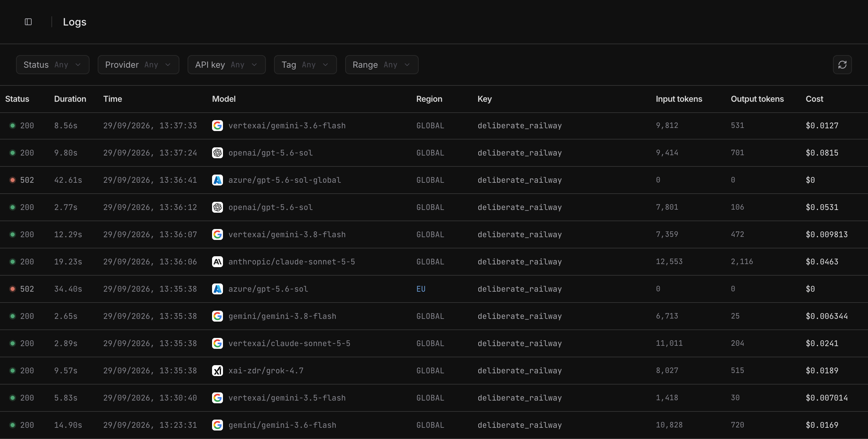Select timestamp 29/09/2026, 13:30:40

(x=150, y=398)
